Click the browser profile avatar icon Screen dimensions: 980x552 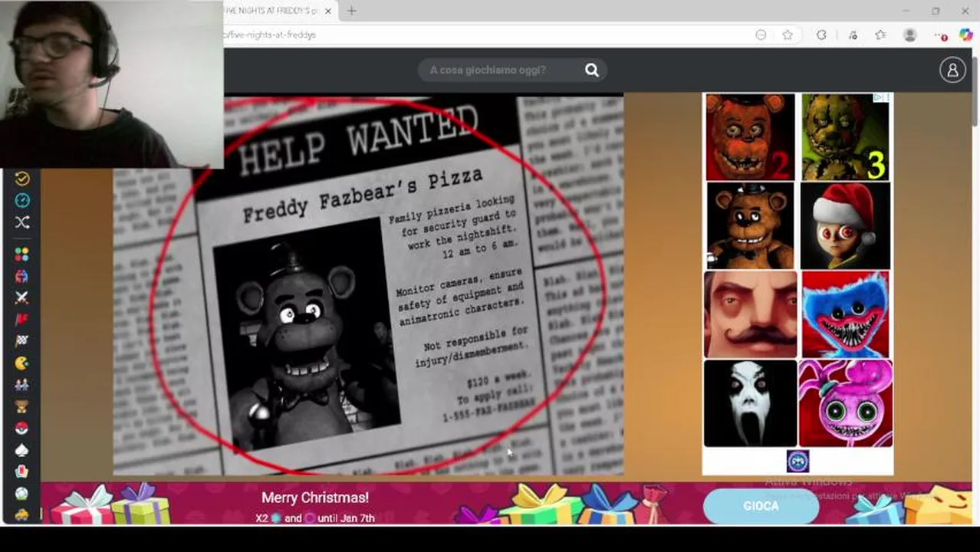click(910, 34)
